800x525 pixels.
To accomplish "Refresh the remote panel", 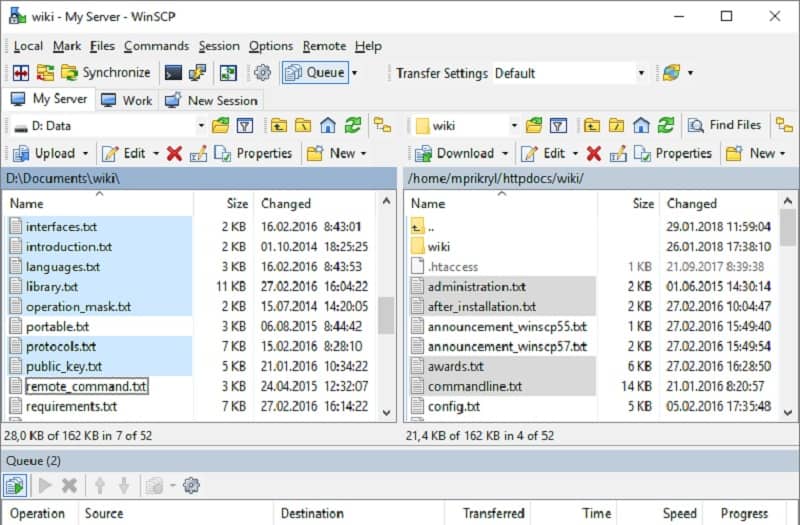I will (x=666, y=126).
